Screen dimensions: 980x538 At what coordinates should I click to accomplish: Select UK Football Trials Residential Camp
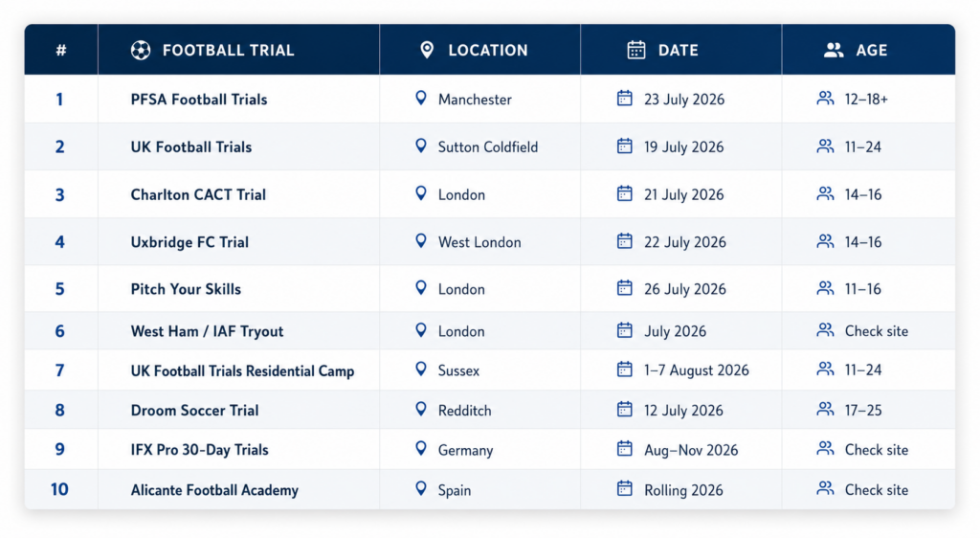tap(242, 370)
